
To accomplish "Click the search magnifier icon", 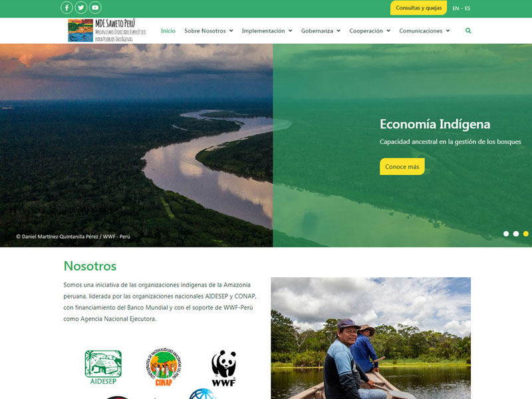I will coord(468,31).
